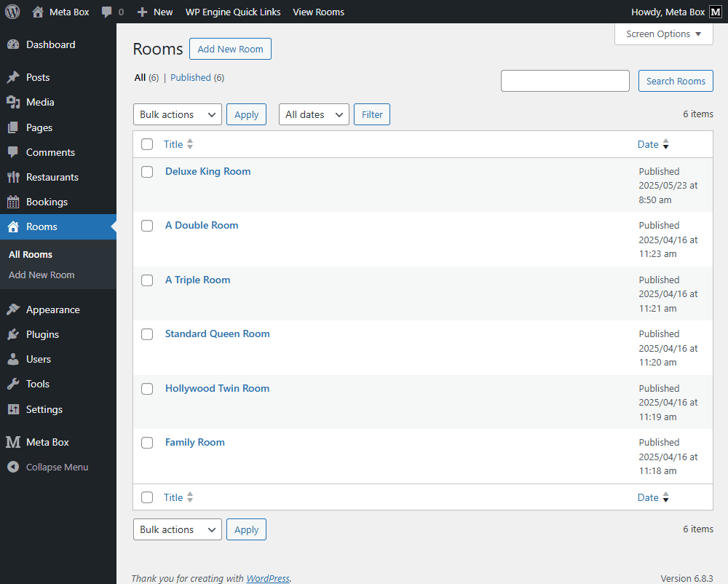Click the WordPress logo icon in admin bar
The image size is (728, 584).
[12, 12]
